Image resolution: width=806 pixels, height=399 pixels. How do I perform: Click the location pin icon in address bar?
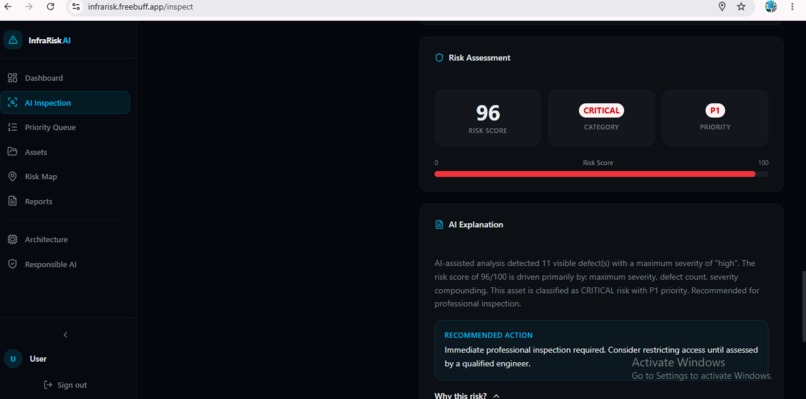click(722, 7)
